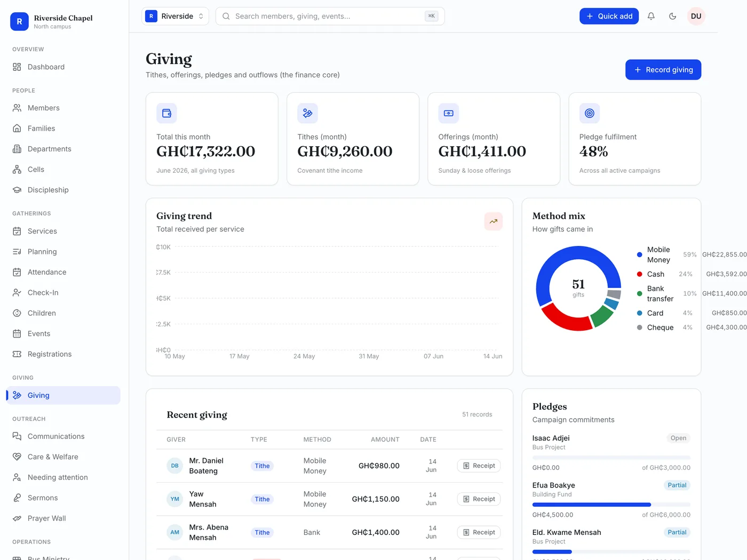
Task: Toggle dark mode moon icon
Action: click(672, 16)
